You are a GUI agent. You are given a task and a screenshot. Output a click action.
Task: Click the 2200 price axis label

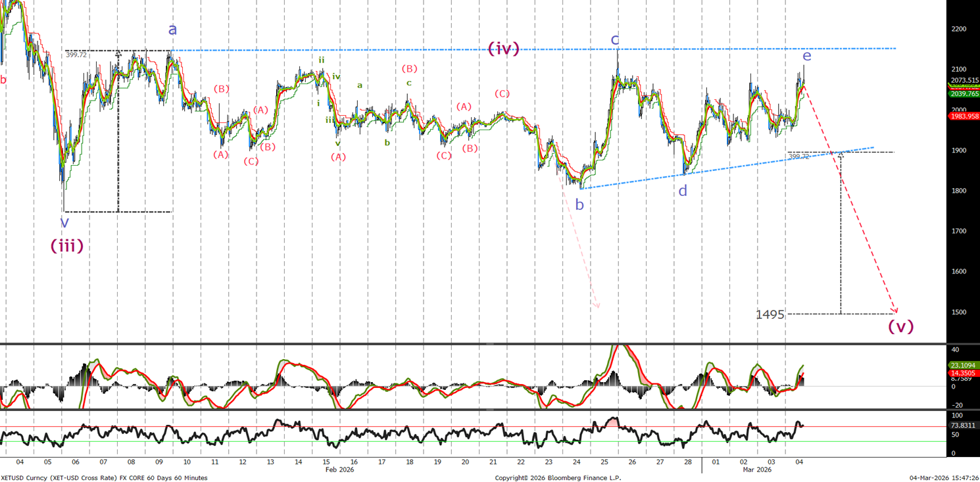pos(958,29)
